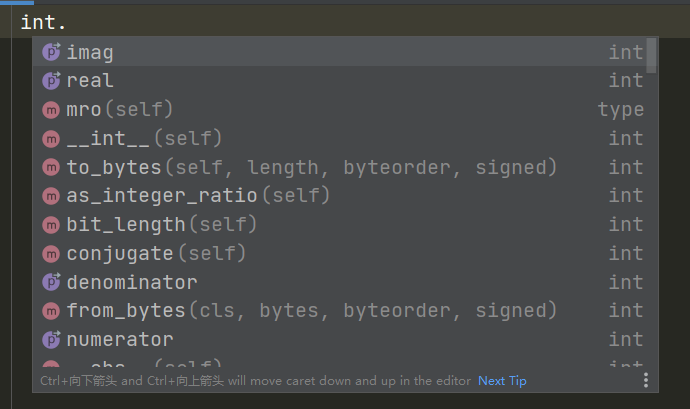
Task: Click the method icon next to conjugate
Action: pyautogui.click(x=51, y=254)
